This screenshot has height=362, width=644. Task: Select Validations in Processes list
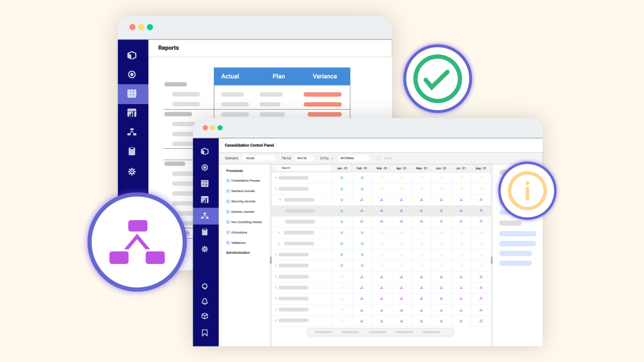[x=236, y=243]
